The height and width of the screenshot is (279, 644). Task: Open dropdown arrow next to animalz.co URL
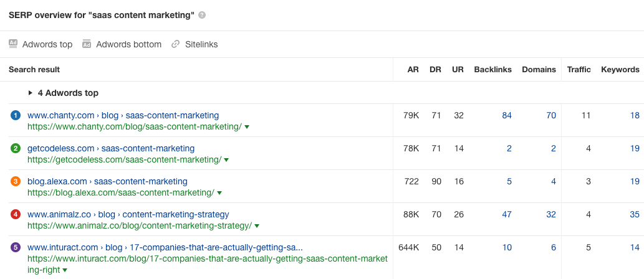click(x=257, y=226)
